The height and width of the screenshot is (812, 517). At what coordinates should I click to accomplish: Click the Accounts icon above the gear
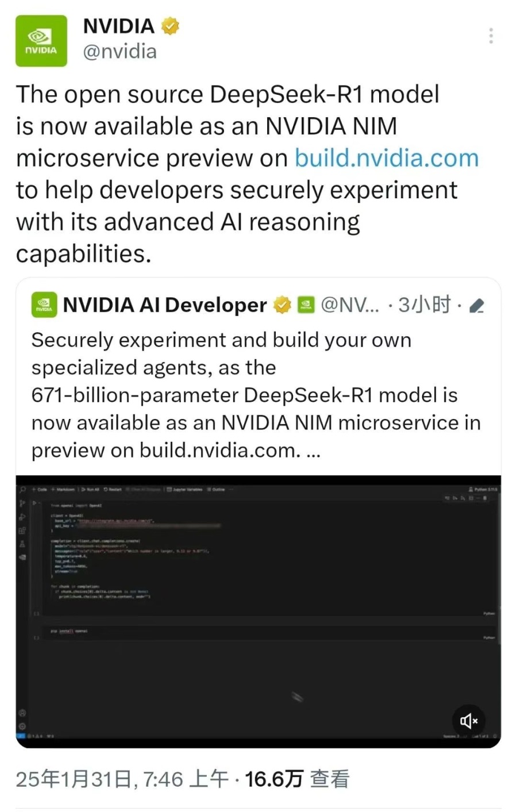click(x=22, y=713)
